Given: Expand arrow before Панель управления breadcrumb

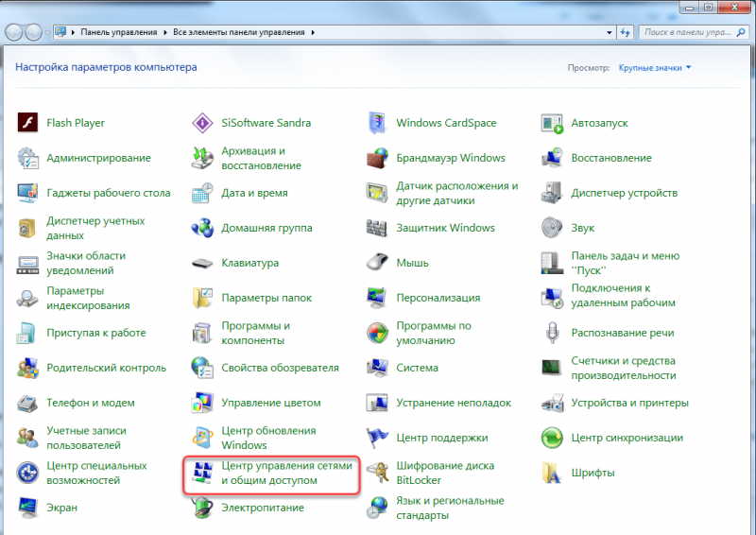Looking at the screenshot, I should pyautogui.click(x=73, y=32).
